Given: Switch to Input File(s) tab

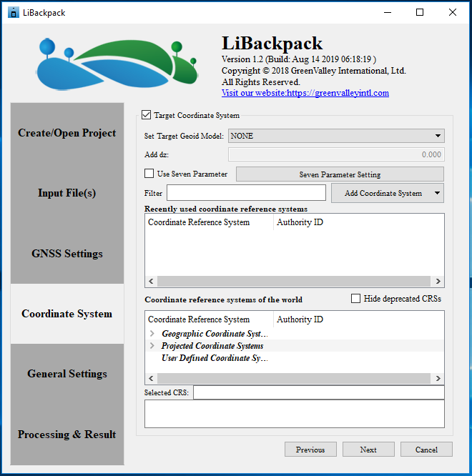Looking at the screenshot, I should coord(67,193).
